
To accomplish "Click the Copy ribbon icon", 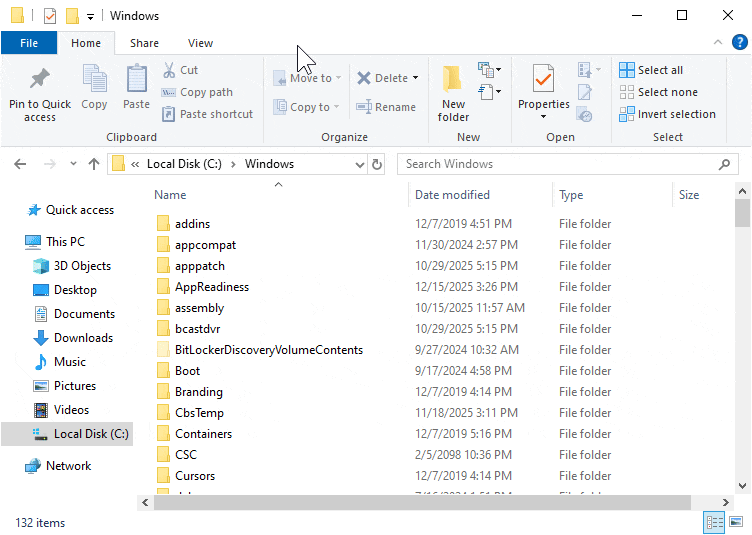I will click(x=94, y=78).
